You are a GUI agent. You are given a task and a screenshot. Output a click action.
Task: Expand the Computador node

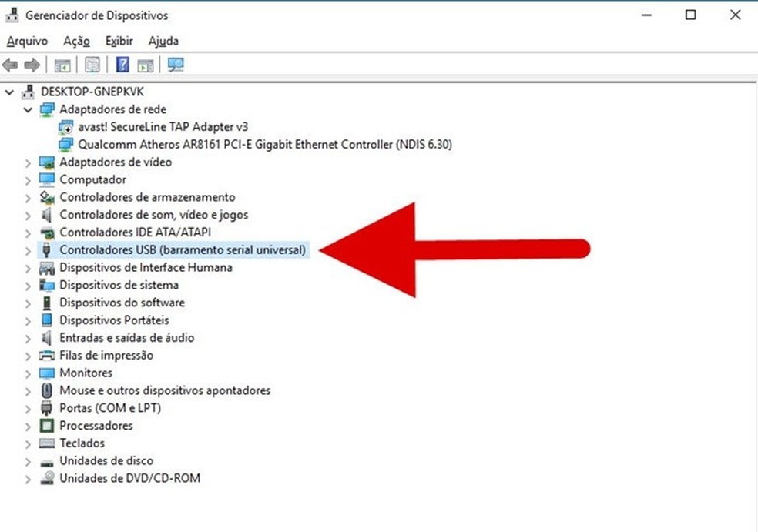28,181
